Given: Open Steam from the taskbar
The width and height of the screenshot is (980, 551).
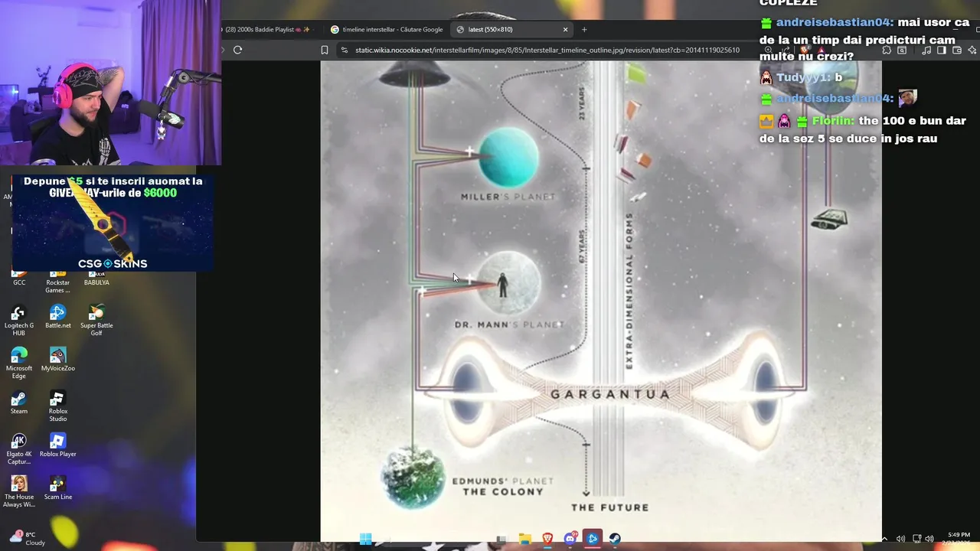Looking at the screenshot, I should [614, 539].
